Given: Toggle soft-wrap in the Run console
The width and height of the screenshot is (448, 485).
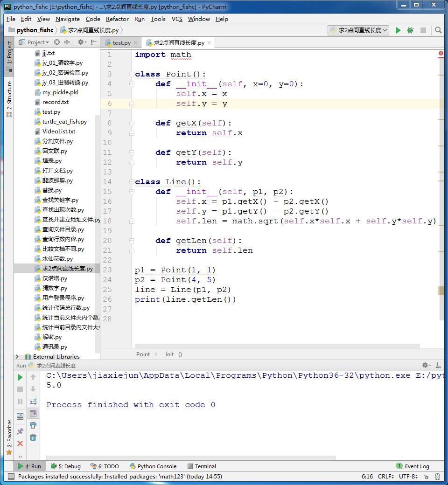Looking at the screenshot, I should [x=33, y=401].
